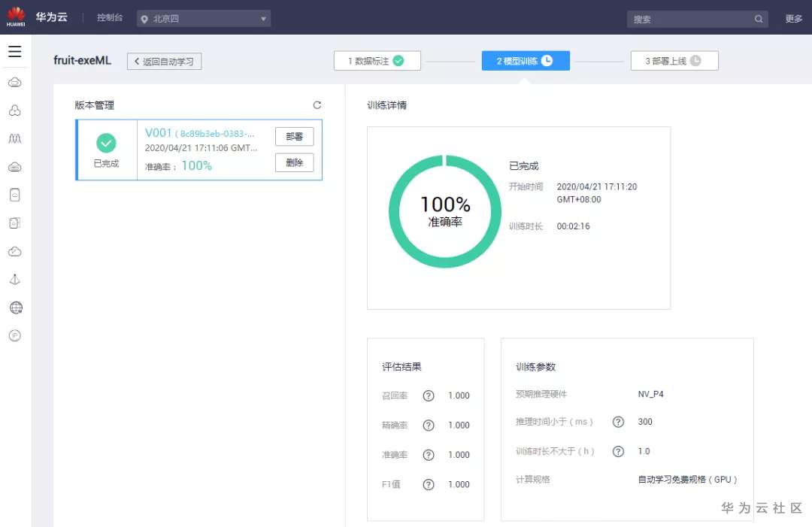
Task: Click the first cloud icon in sidebar
Action: [x=15, y=82]
